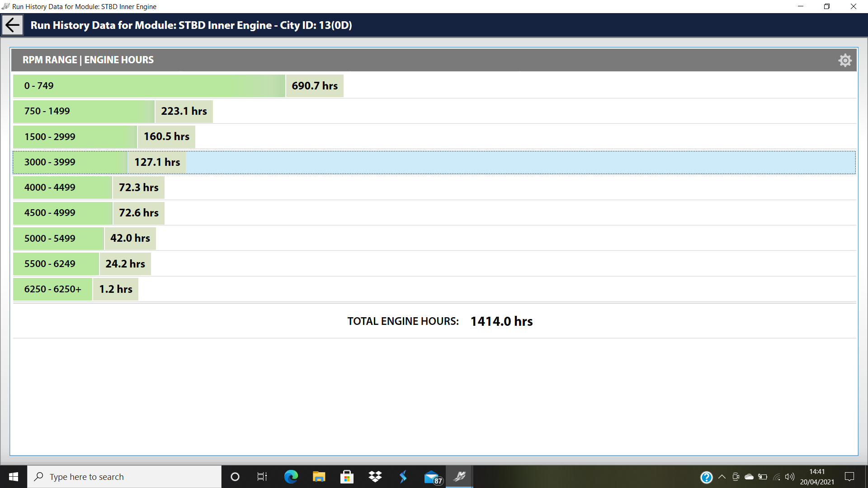Open Dropbox from the taskbar
868x488 pixels.
(x=377, y=476)
